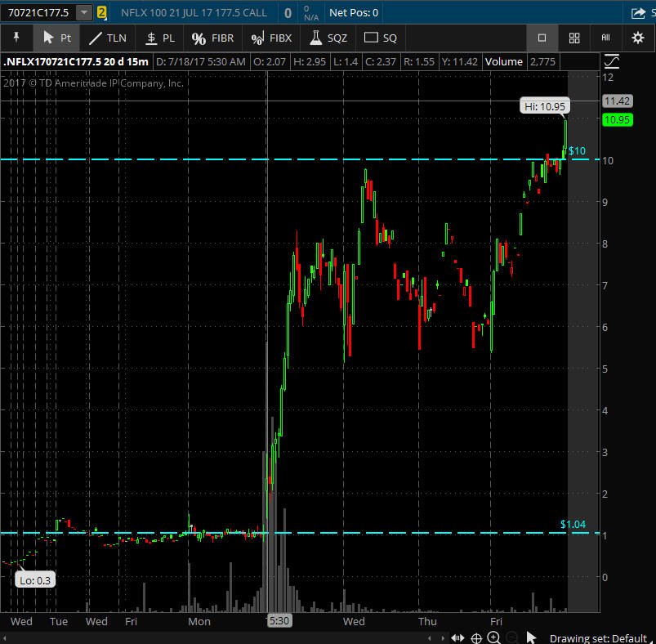
Task: Click the 5:30 time marker on the time axis
Action: tap(279, 620)
